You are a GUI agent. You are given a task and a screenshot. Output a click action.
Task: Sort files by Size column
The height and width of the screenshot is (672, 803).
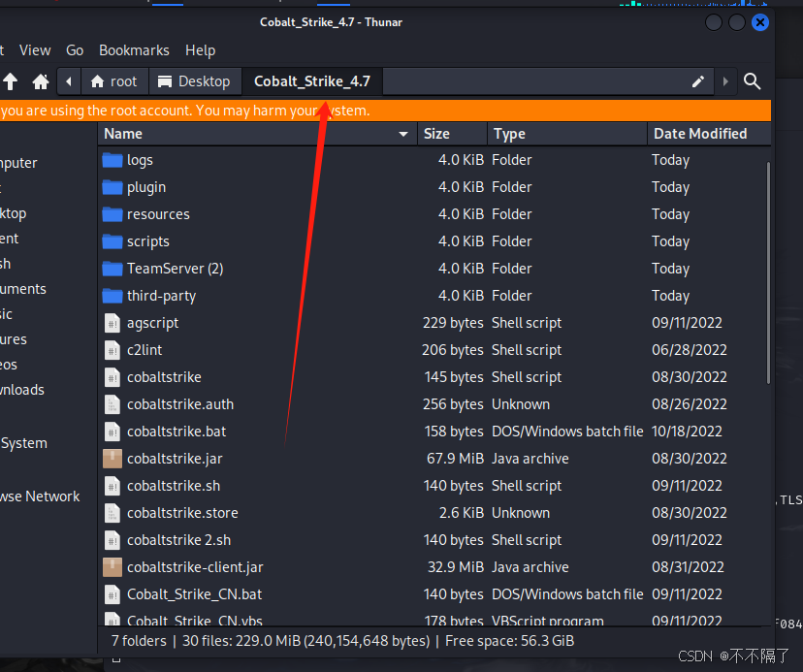452,134
